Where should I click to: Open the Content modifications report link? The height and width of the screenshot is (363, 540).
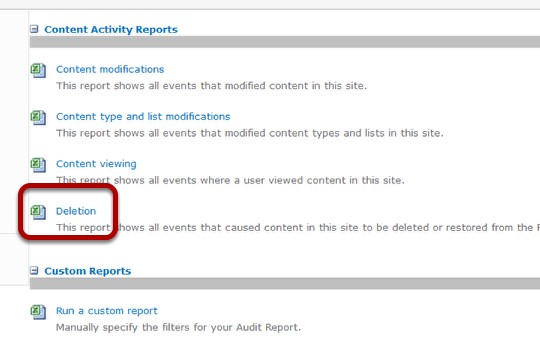tap(110, 69)
